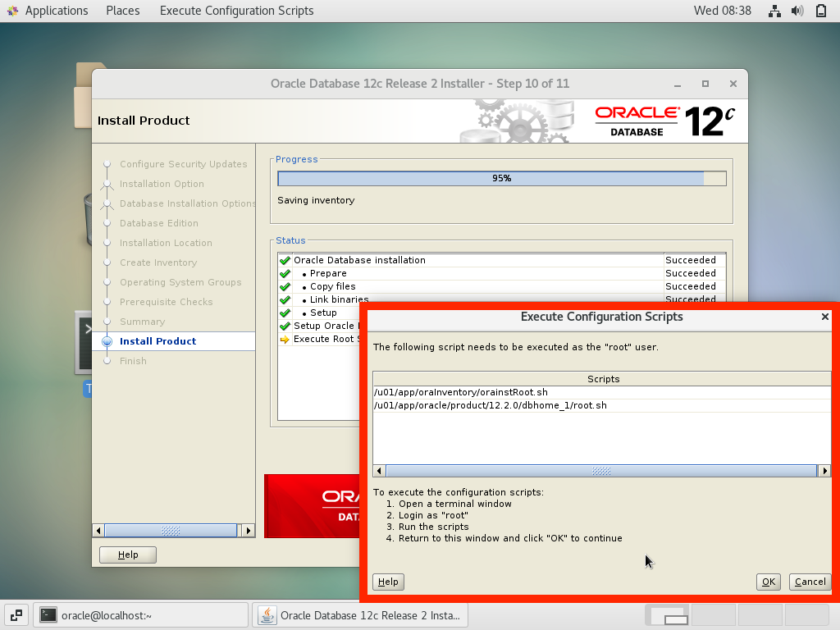The image size is (840, 630).
Task: Select Installation Option step
Action: 162,184
